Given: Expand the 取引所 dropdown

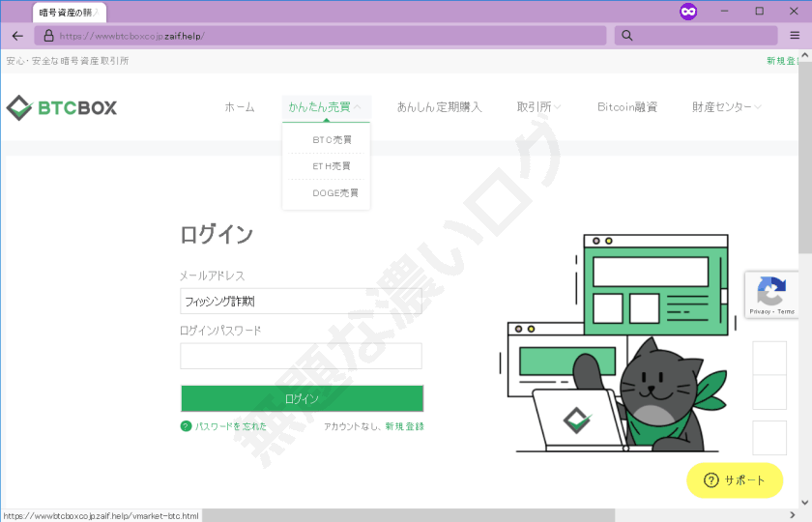Looking at the screenshot, I should pos(538,107).
